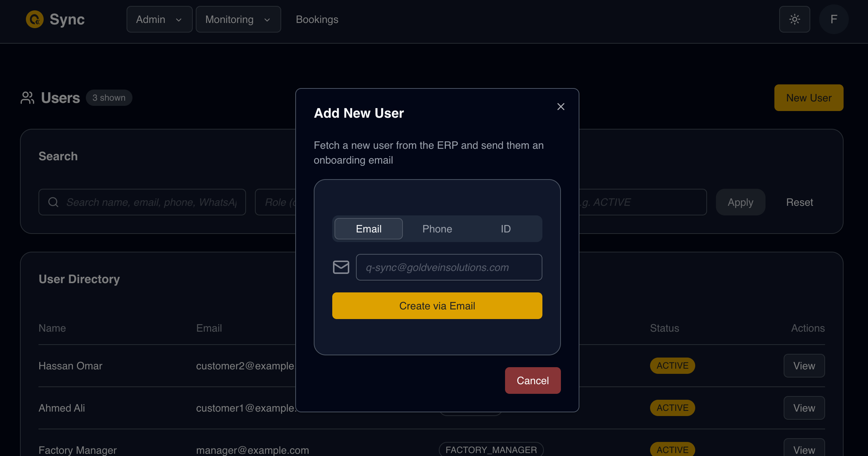
Task: Open the Bookings section
Action: 317,19
